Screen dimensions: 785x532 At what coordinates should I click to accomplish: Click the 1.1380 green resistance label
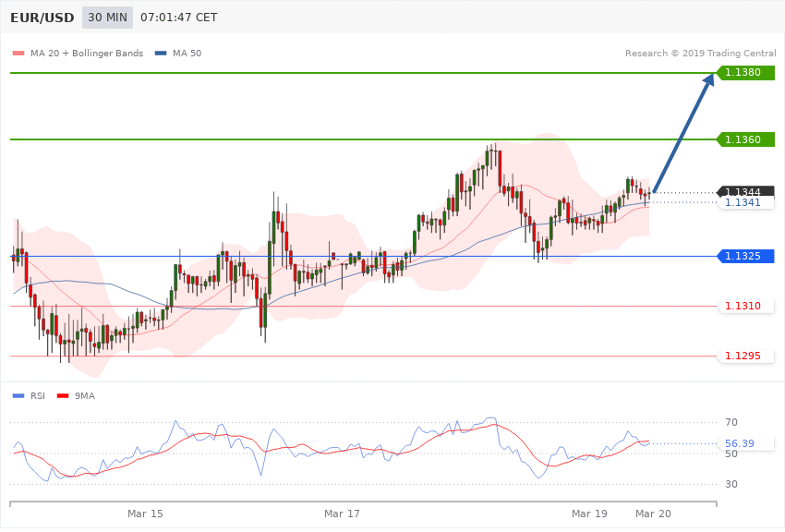click(746, 73)
